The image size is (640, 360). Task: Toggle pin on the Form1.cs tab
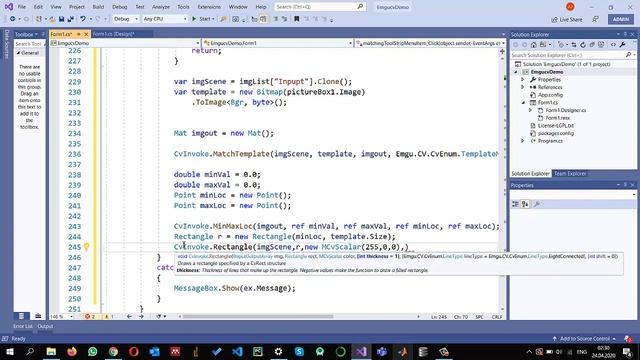(x=79, y=34)
